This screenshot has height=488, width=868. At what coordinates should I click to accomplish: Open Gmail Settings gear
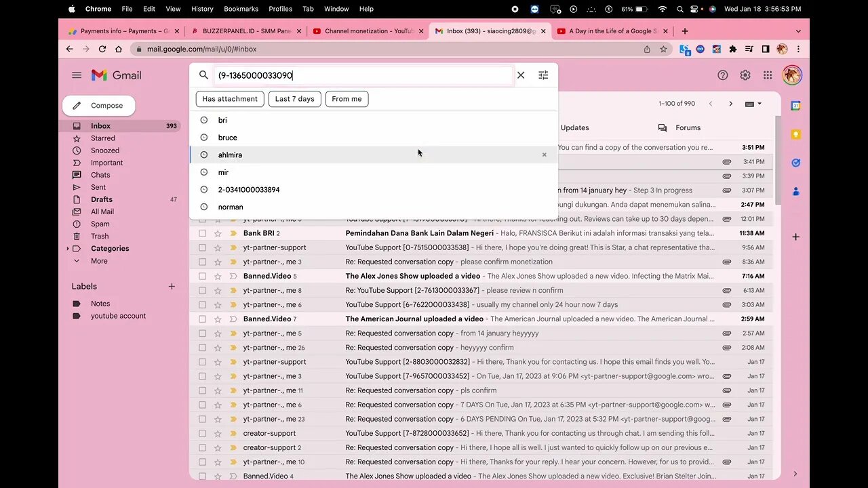point(745,75)
